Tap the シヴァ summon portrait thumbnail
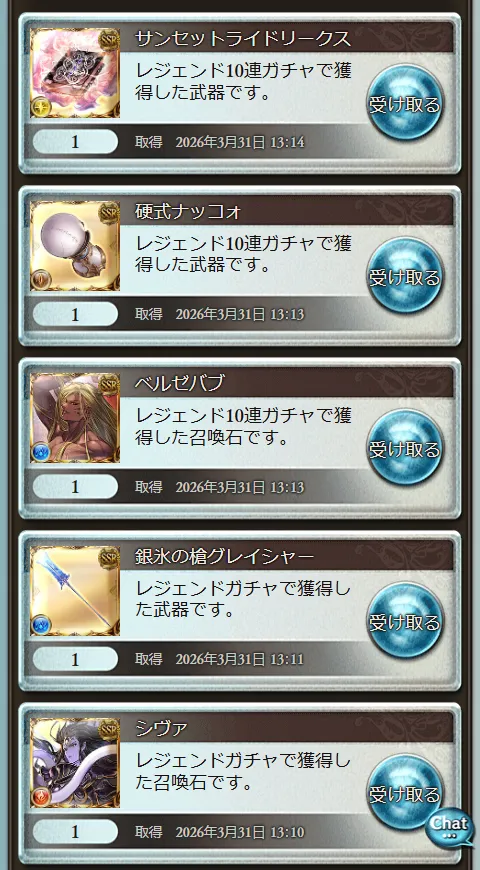 pos(75,763)
